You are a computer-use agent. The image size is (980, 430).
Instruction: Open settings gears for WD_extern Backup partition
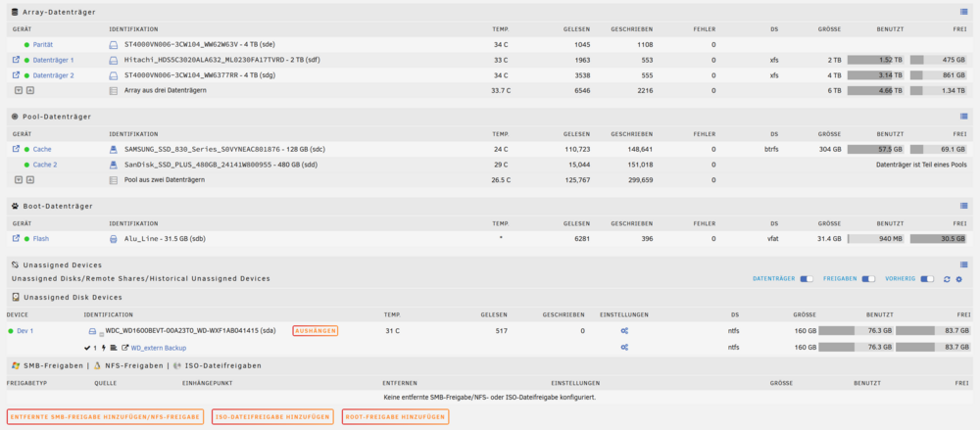pyautogui.click(x=623, y=348)
